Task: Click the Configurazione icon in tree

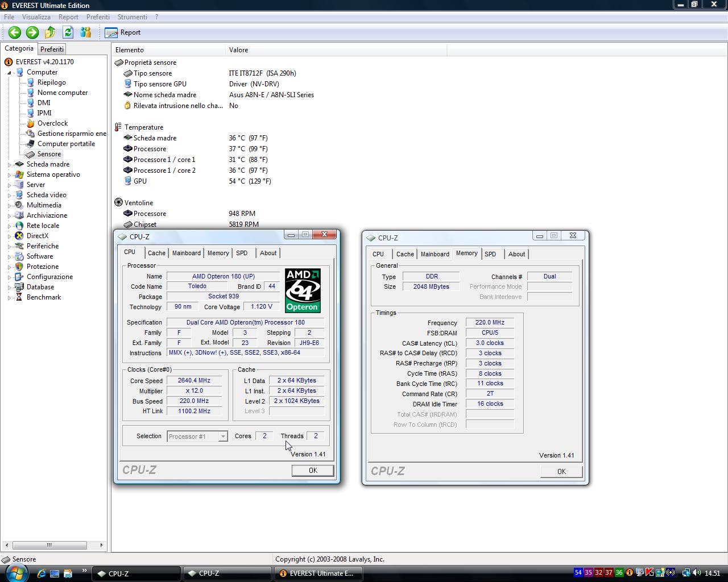Action: coord(19,277)
